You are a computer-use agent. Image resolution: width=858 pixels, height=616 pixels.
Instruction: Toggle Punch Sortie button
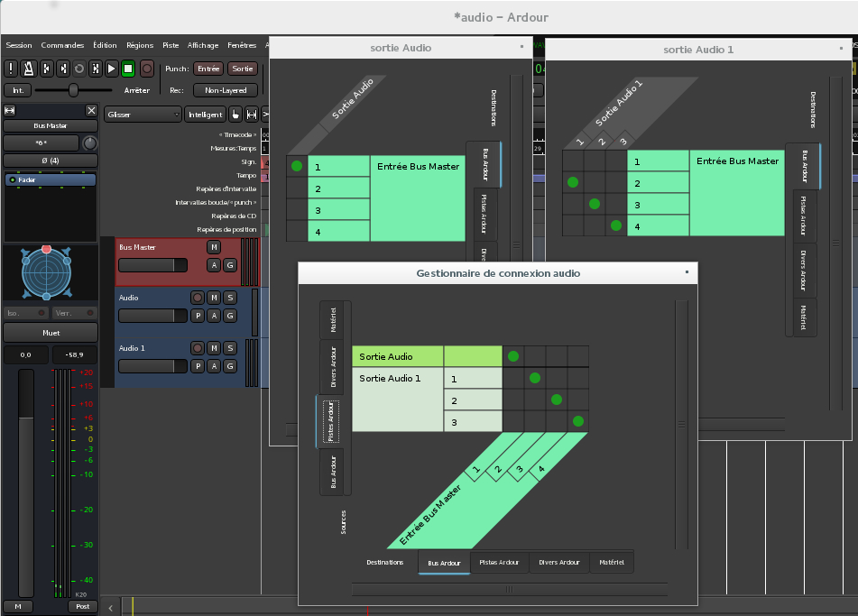(243, 69)
